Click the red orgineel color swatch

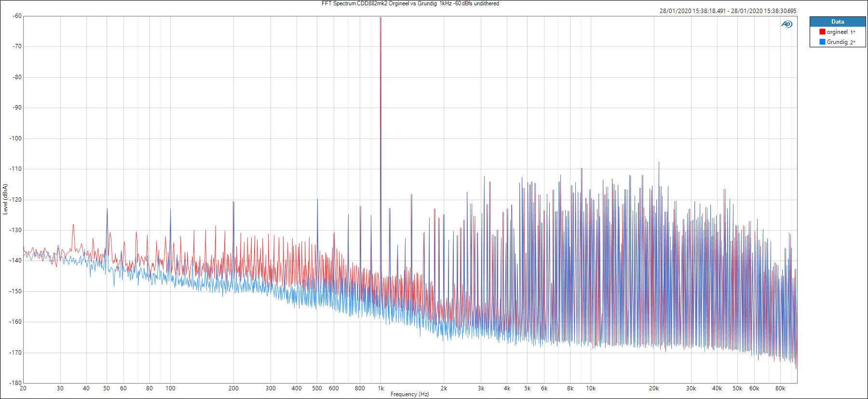coord(822,32)
